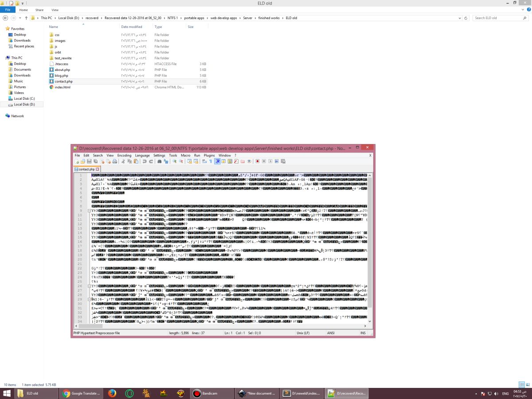
Task: Toggle INS insert mode in status bar
Action: pyautogui.click(x=363, y=333)
